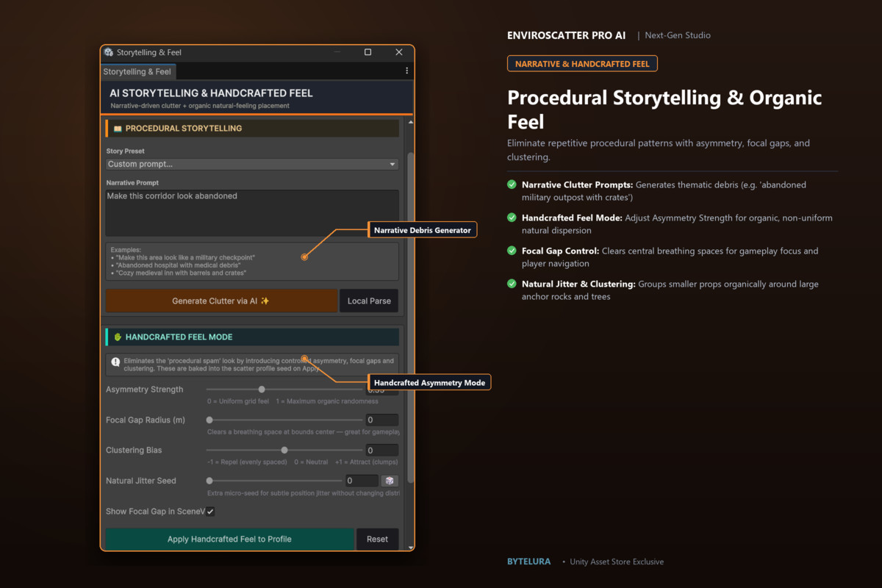Adjust the Asymmetry Strength slider handle
The height and width of the screenshot is (588, 882).
pyautogui.click(x=262, y=390)
